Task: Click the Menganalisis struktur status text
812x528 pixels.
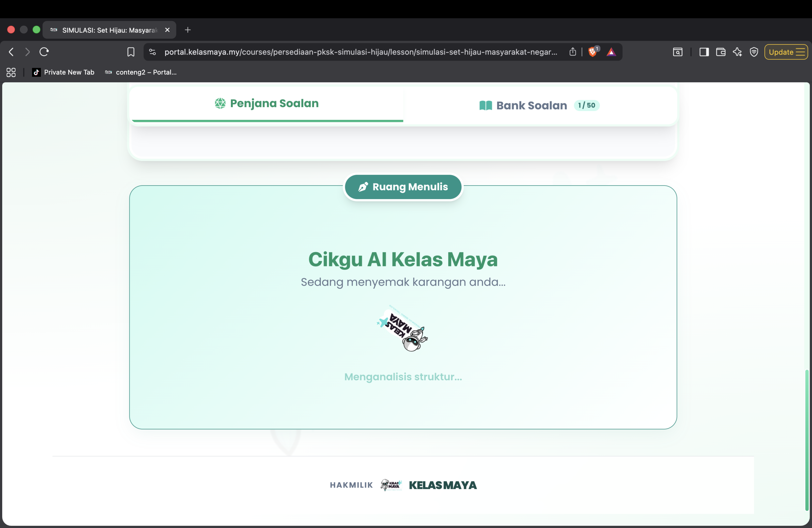Action: (403, 377)
